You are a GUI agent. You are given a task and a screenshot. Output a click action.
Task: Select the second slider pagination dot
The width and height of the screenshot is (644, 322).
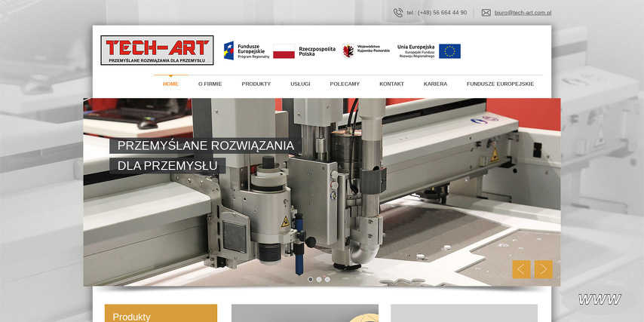tap(319, 279)
